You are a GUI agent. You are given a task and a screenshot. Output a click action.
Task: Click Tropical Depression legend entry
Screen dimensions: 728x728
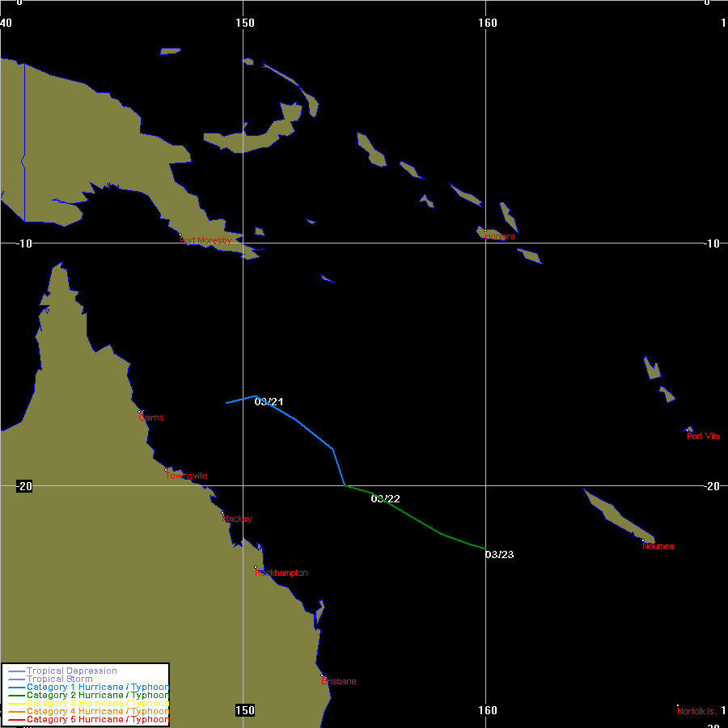click(71, 671)
